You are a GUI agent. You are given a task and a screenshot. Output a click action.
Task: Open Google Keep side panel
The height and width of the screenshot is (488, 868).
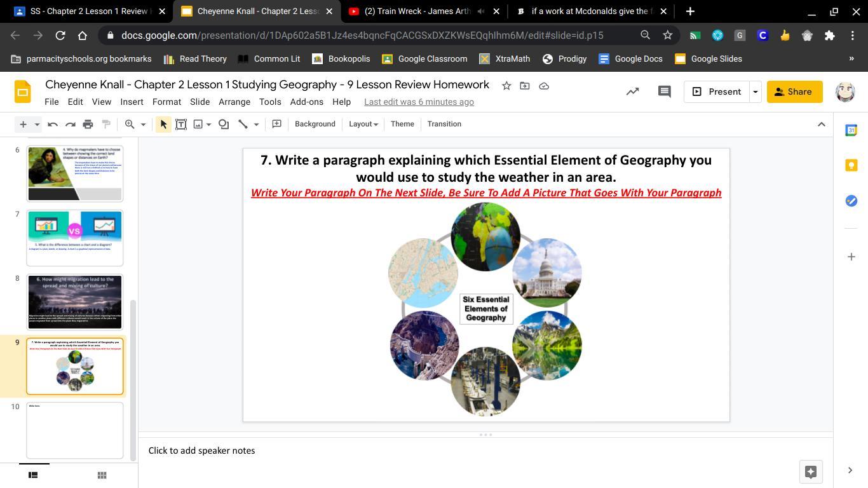pyautogui.click(x=851, y=165)
